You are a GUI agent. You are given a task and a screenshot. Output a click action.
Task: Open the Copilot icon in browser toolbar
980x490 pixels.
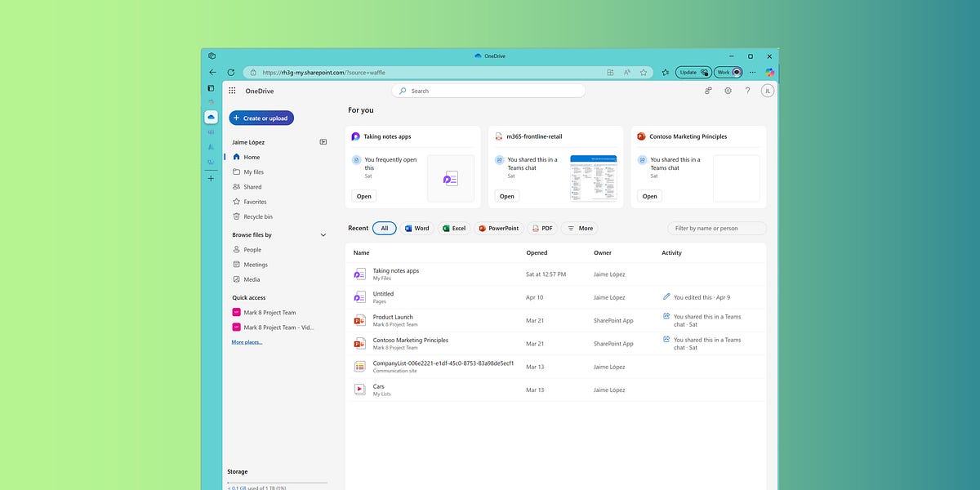click(x=769, y=72)
